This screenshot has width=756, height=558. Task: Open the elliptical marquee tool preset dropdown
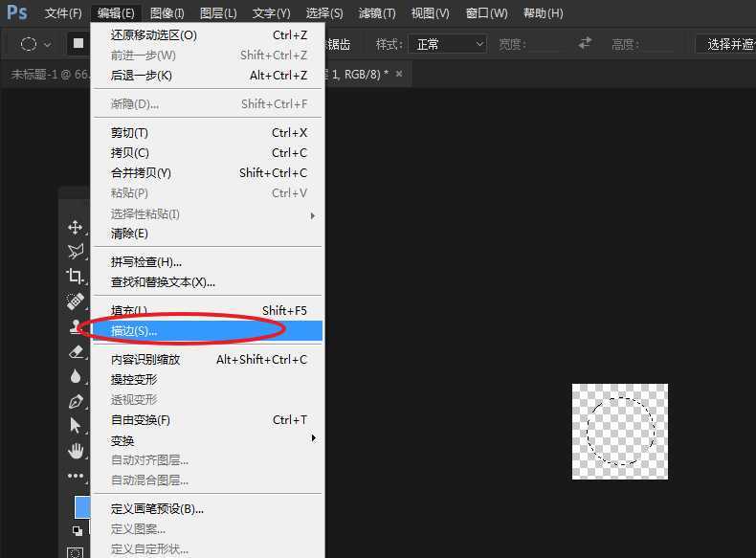pyautogui.click(x=36, y=44)
